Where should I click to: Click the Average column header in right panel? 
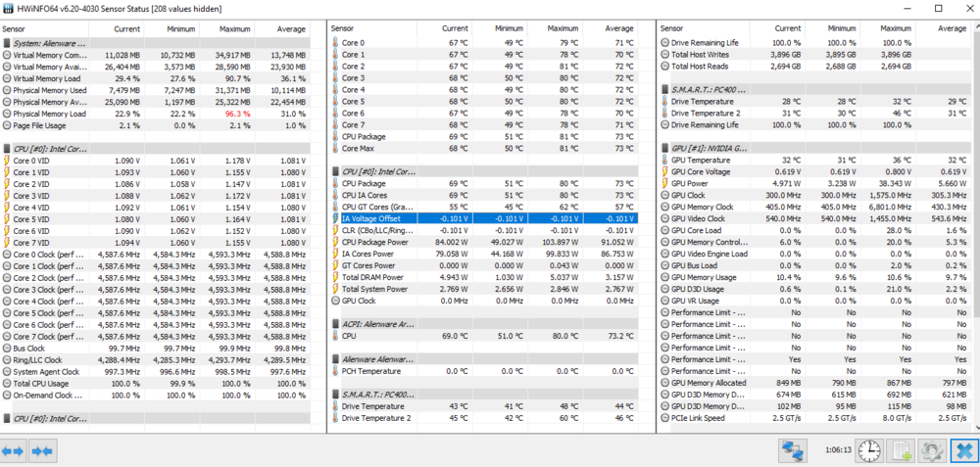coord(951,29)
